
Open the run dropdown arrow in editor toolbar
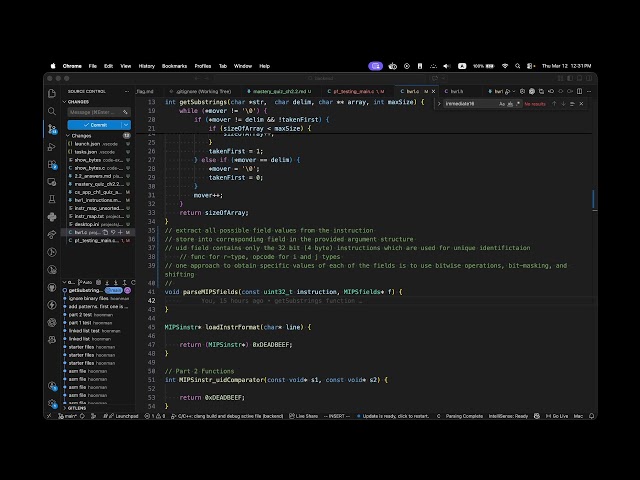514,91
